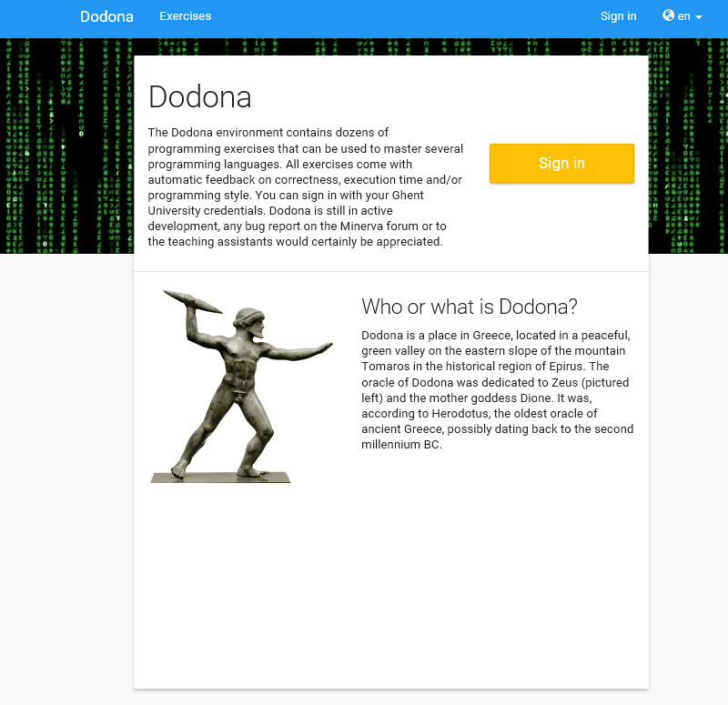Click the "according to Herodotus" sentence
The image size is (728, 705).
pos(425,414)
